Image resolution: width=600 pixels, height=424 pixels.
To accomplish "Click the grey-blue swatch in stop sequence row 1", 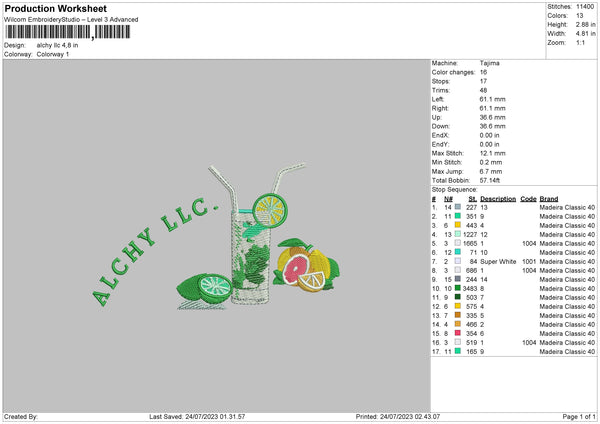I will (458, 207).
